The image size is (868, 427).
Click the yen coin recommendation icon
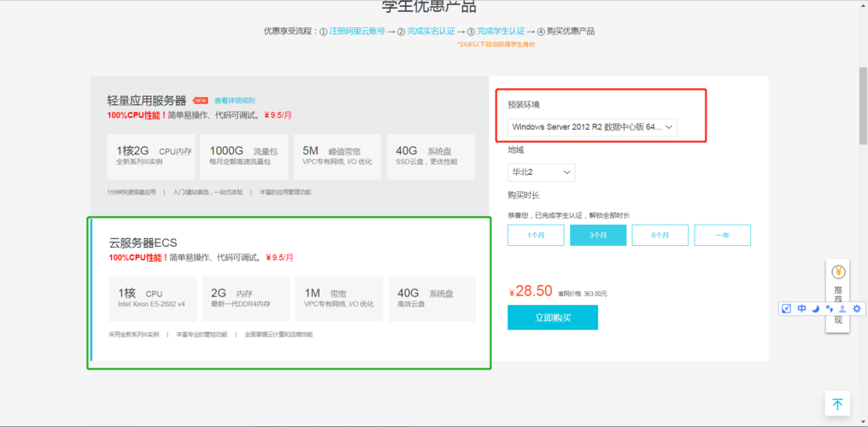tap(838, 272)
